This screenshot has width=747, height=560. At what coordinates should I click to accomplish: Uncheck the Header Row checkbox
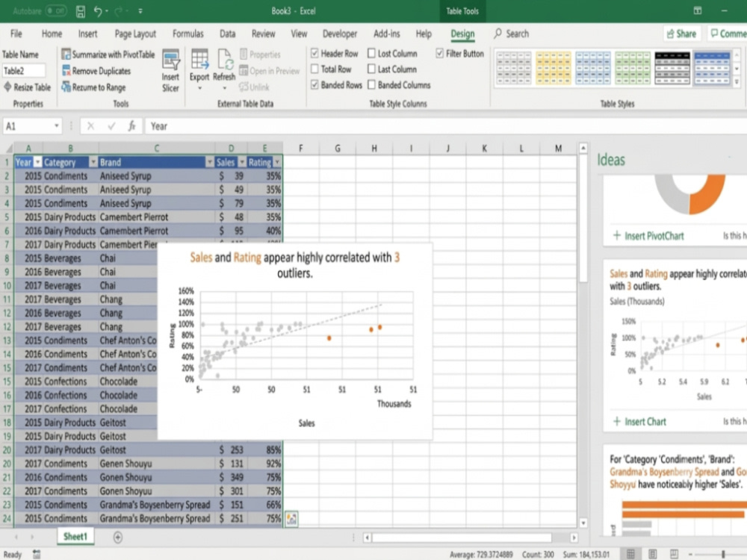314,53
